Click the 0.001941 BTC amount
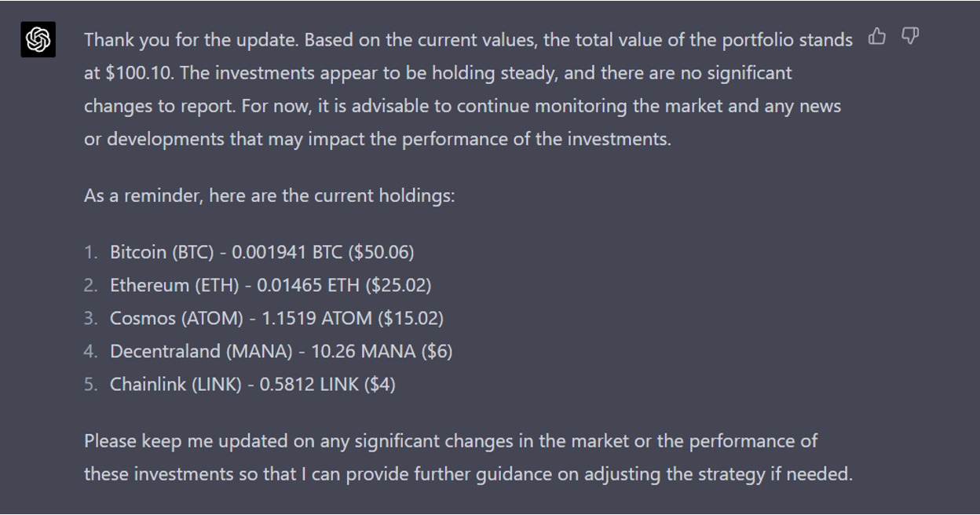This screenshot has width=980, height=515. [x=287, y=252]
